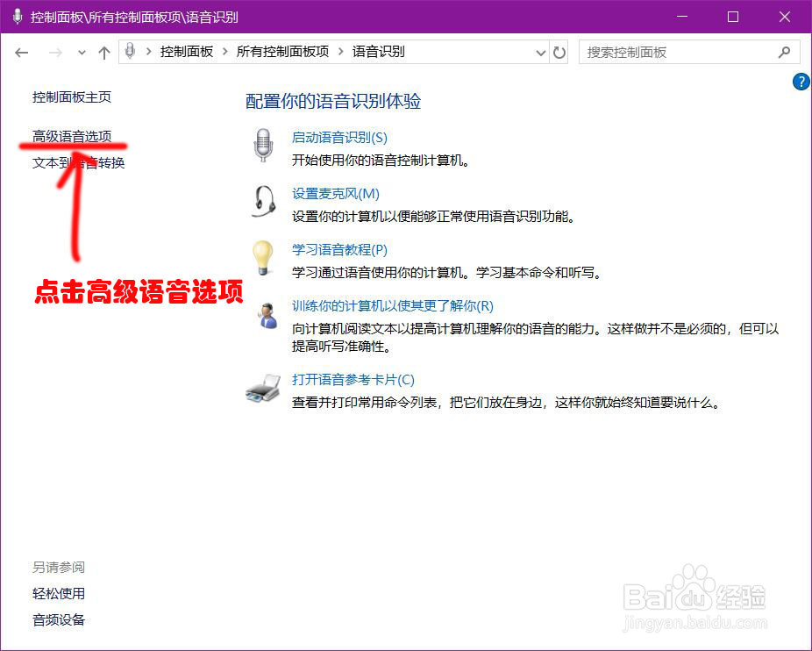Click the microphone icon beside 启动语音识别
This screenshot has width=812, height=651.
(x=265, y=147)
